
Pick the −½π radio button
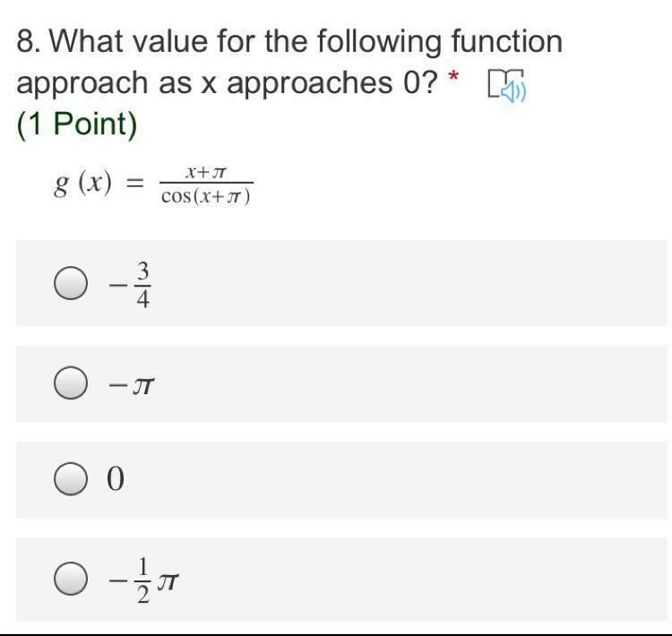click(72, 580)
